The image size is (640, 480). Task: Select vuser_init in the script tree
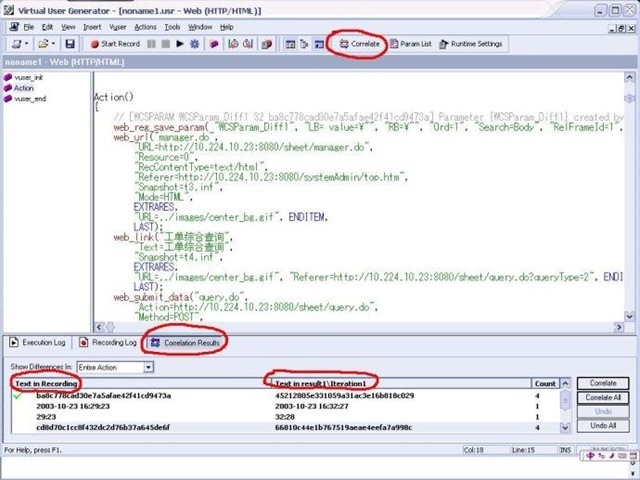27,77
